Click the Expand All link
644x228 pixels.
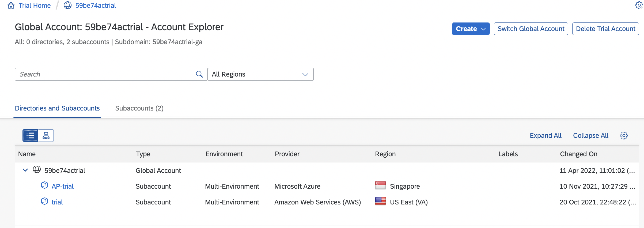[x=545, y=136]
